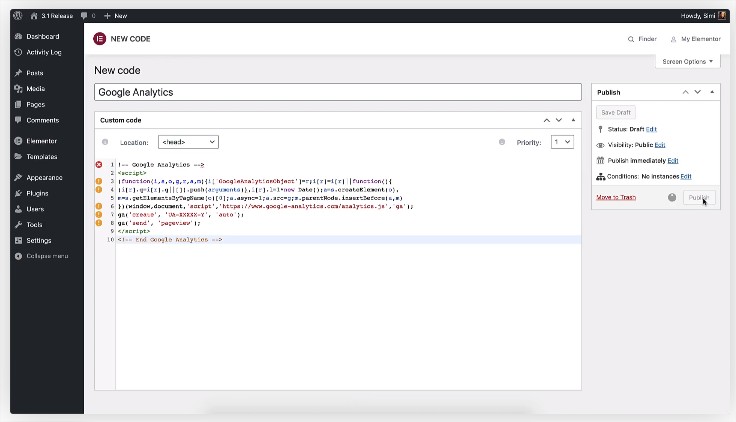Open the Media library menu

(36, 88)
